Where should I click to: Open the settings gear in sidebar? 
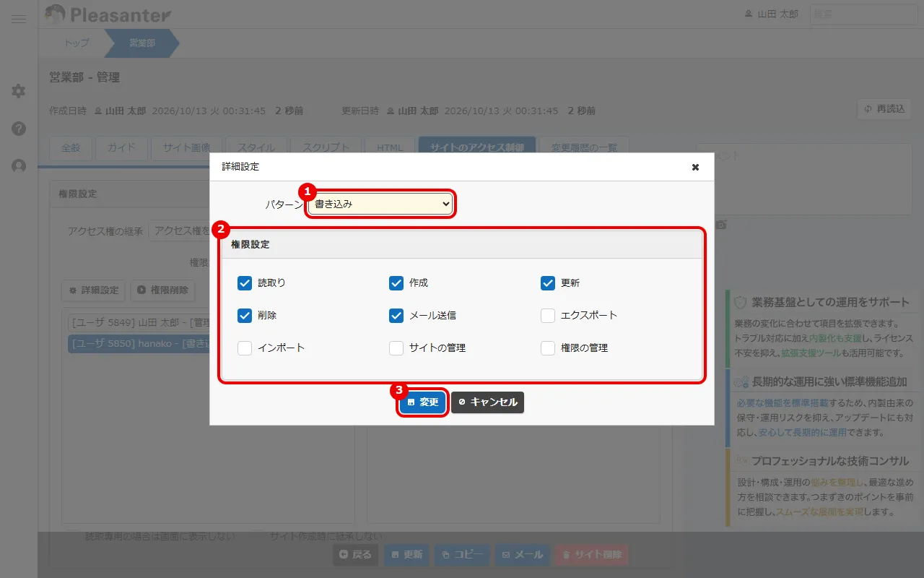tap(19, 91)
